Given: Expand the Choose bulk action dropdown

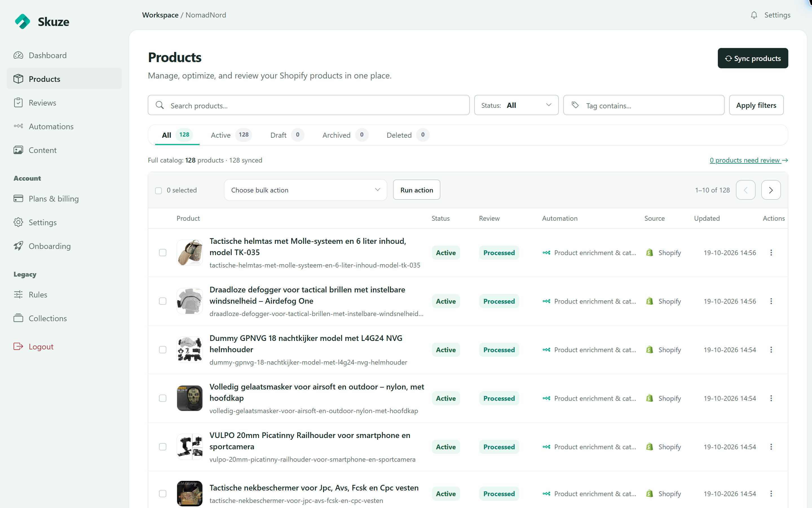Looking at the screenshot, I should 305,190.
